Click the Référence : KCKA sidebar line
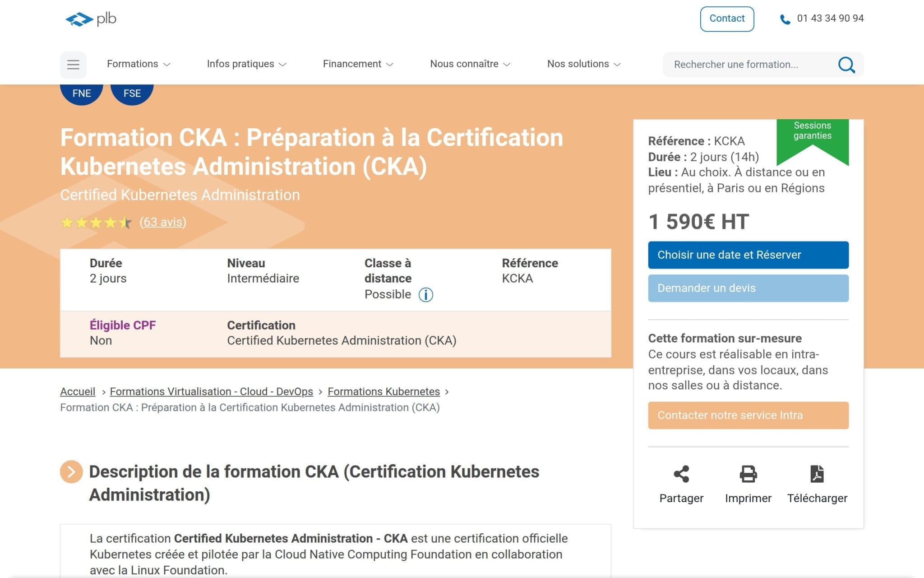The height and width of the screenshot is (578, 924). (x=696, y=141)
